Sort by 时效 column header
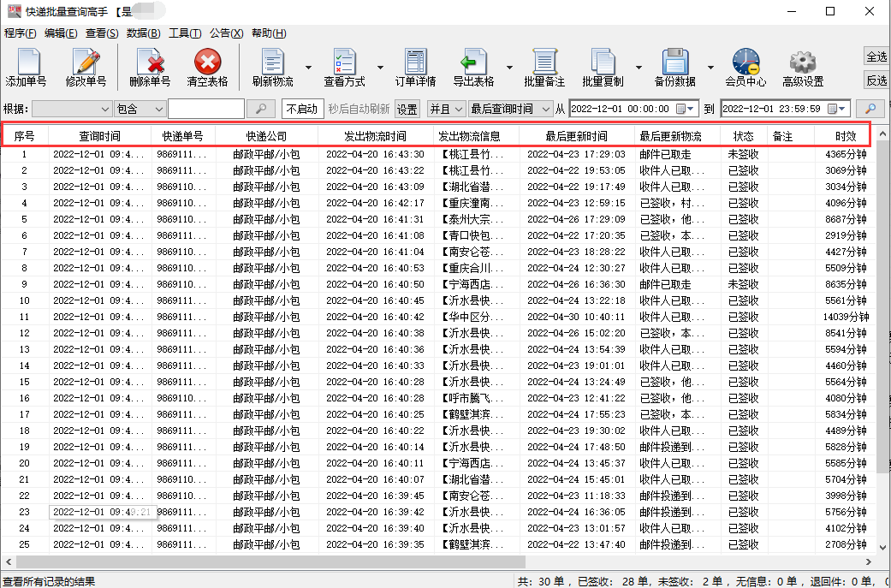 [x=846, y=136]
